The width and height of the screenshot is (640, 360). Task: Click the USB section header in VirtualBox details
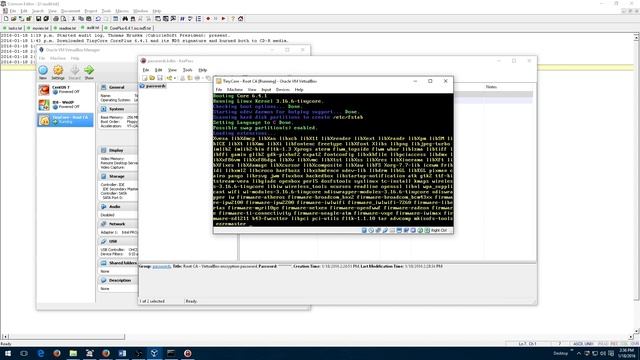[113, 242]
